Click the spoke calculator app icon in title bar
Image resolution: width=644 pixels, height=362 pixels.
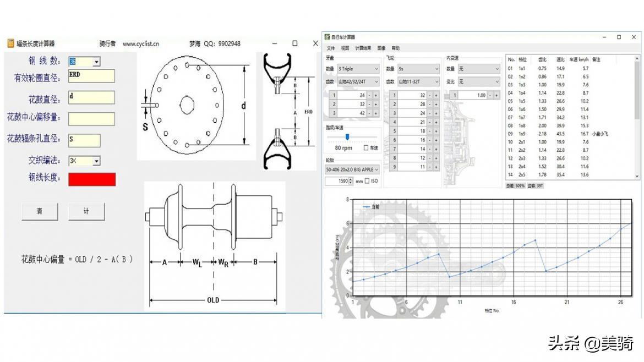10,43
